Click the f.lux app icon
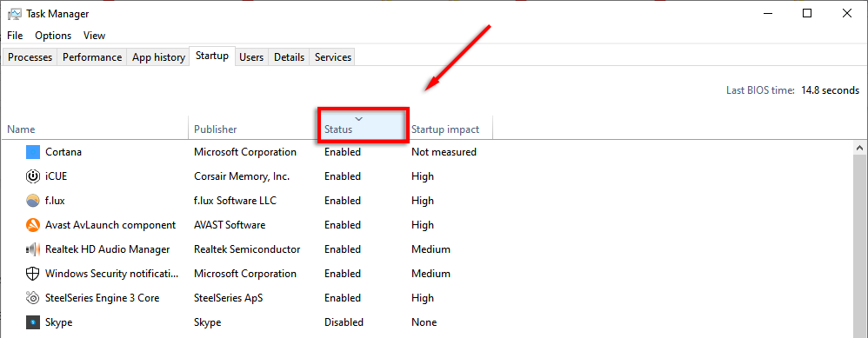Screen dimensions: 868x338 pyautogui.click(x=33, y=200)
